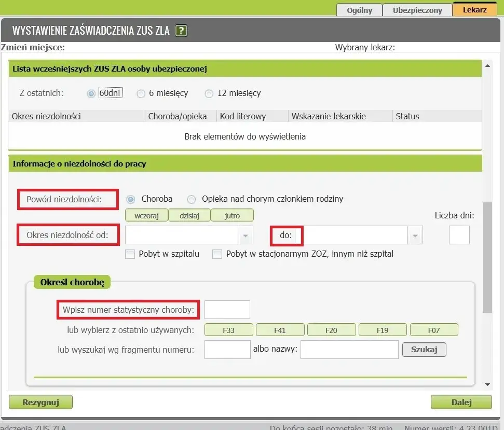Viewport: 504px width, 430px height.
Task: Select the Lekarz tab
Action: 474,9
